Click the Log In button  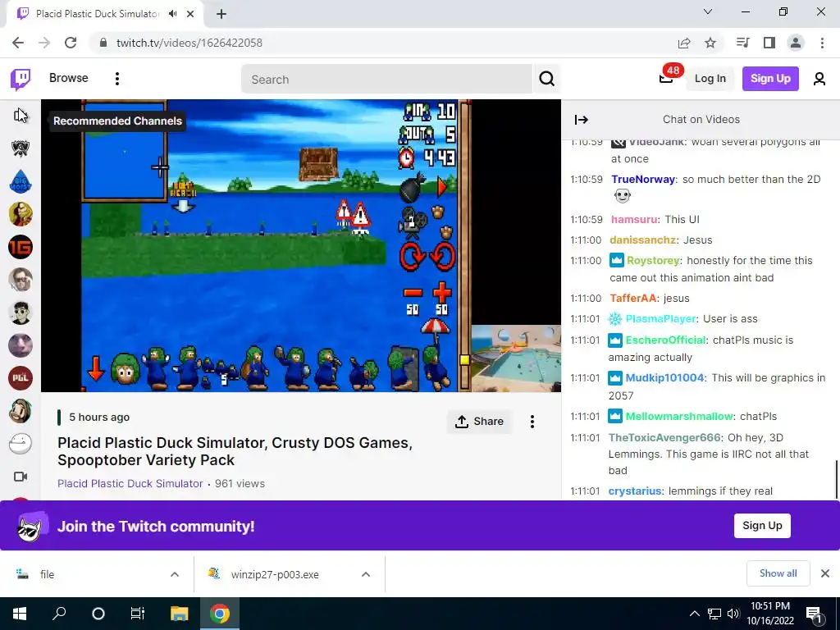point(710,79)
